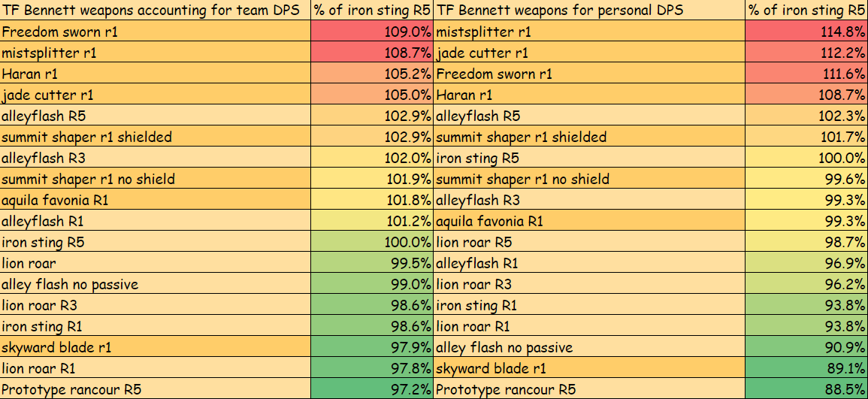Screen dimensions: 868x399
Task: Click the 99.5% lion roar percentage
Action: coord(372,263)
